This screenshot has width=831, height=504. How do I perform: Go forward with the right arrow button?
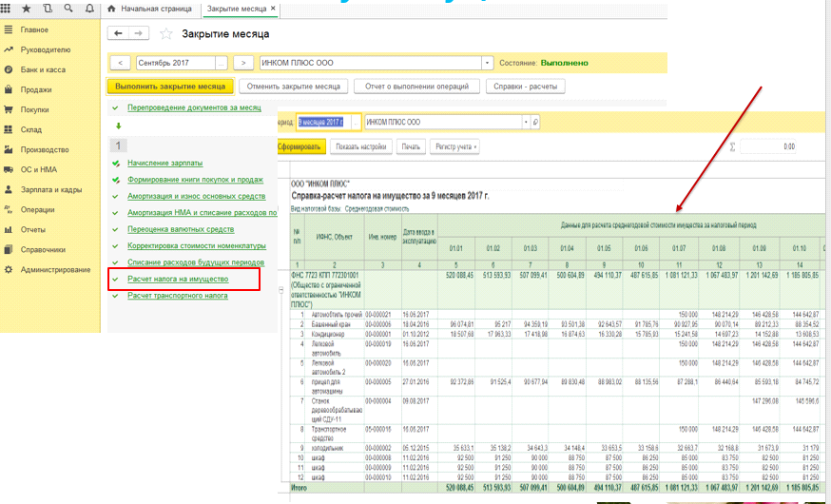tap(138, 33)
